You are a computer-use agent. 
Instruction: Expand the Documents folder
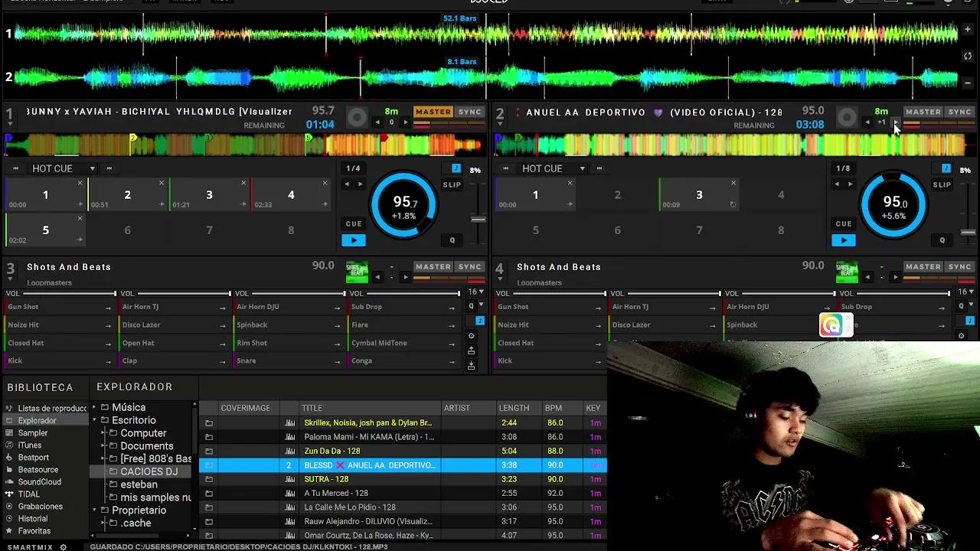tap(103, 446)
